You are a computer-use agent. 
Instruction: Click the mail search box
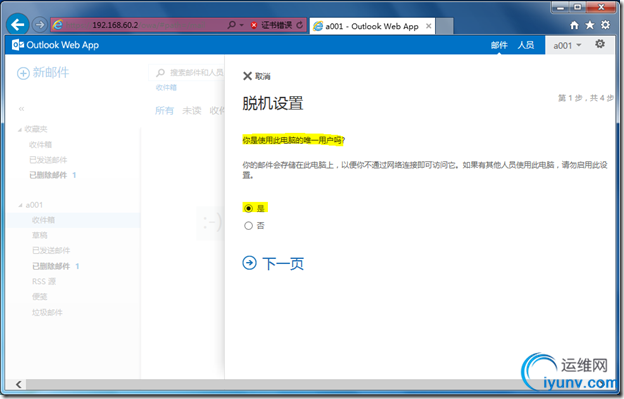point(187,72)
